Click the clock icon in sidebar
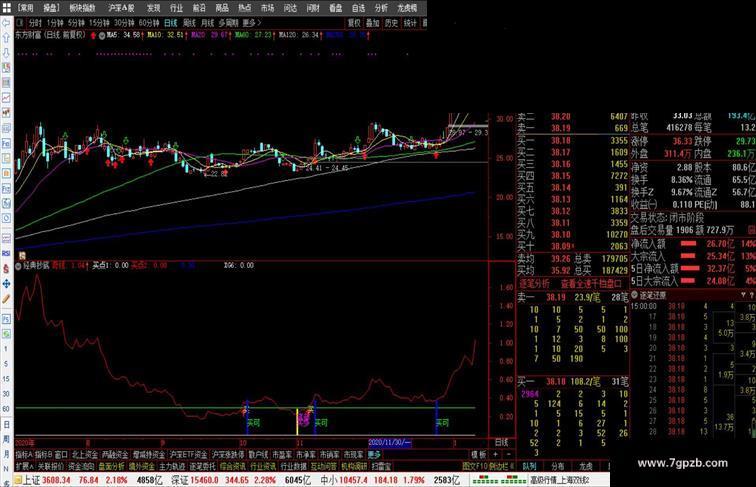Viewport: 756px width, 487px height. (6, 218)
